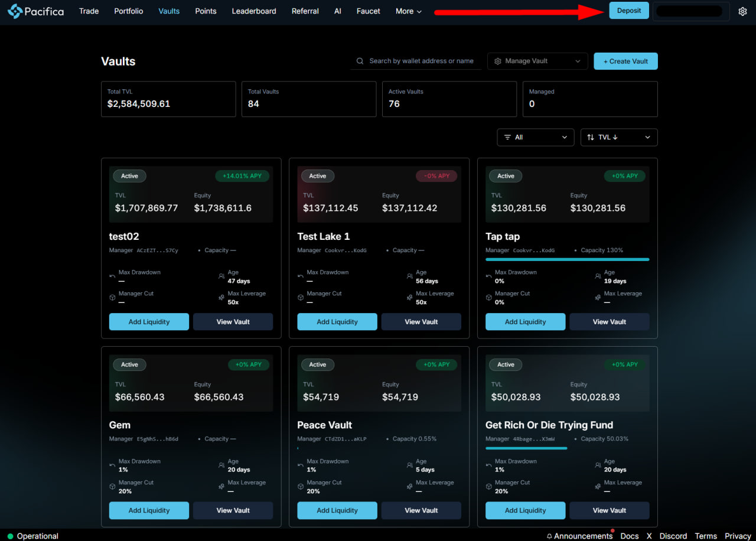View the test02 vault
This screenshot has height=541, width=756.
pos(233,322)
